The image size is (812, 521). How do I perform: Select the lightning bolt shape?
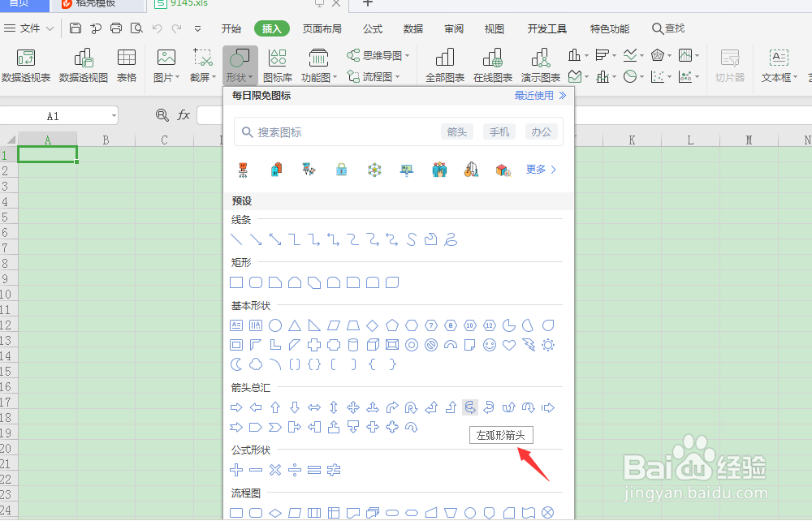coord(529,345)
